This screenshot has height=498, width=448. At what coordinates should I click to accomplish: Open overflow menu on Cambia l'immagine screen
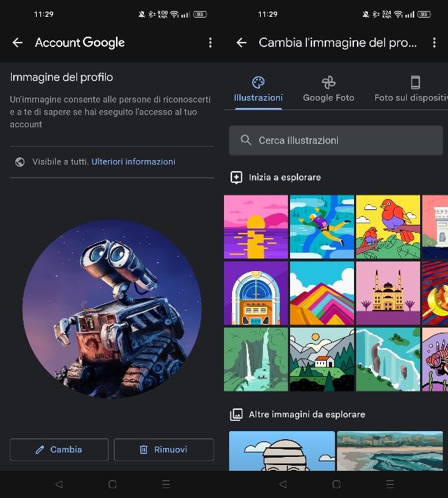(434, 43)
